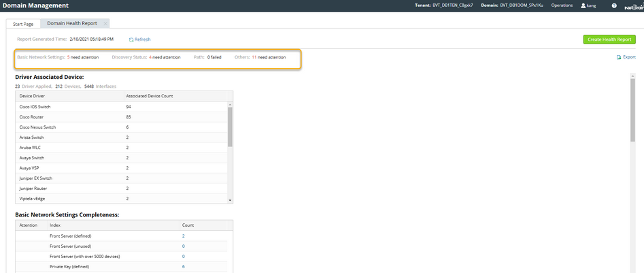Click the Create Health Report button

coord(609,39)
